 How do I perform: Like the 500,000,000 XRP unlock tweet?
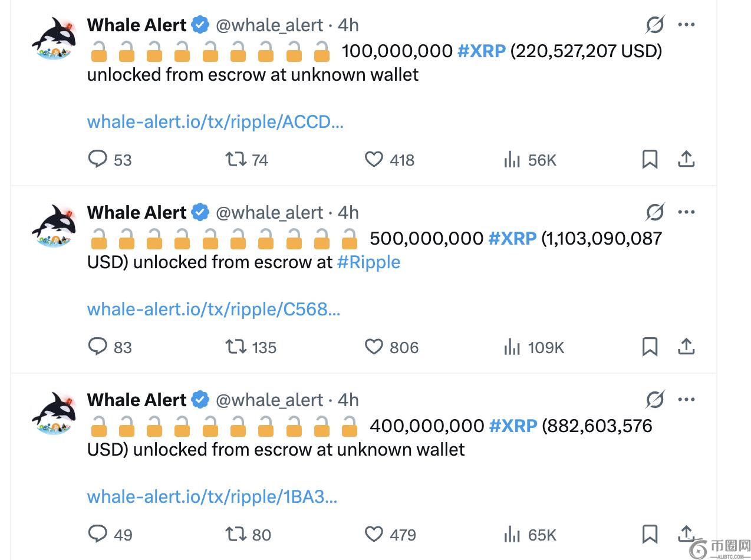pyautogui.click(x=374, y=347)
